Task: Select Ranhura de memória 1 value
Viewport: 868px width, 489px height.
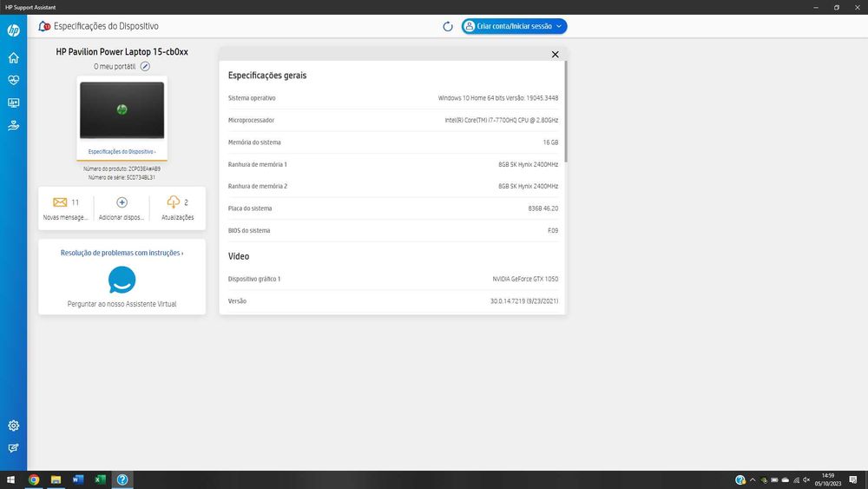Action: (528, 164)
